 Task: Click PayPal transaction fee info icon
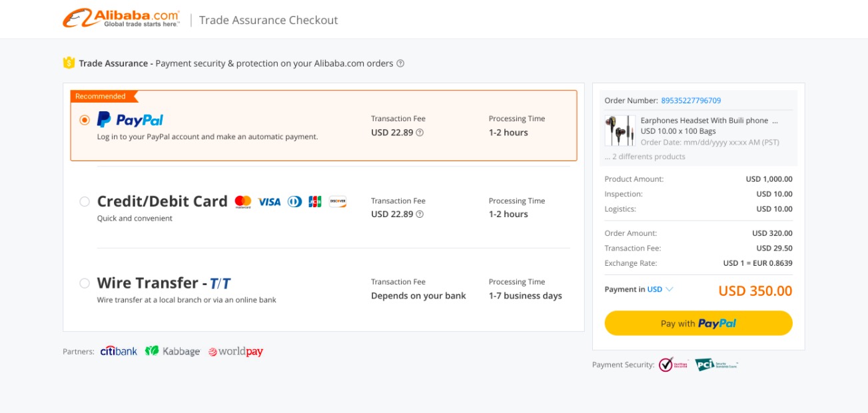point(420,133)
